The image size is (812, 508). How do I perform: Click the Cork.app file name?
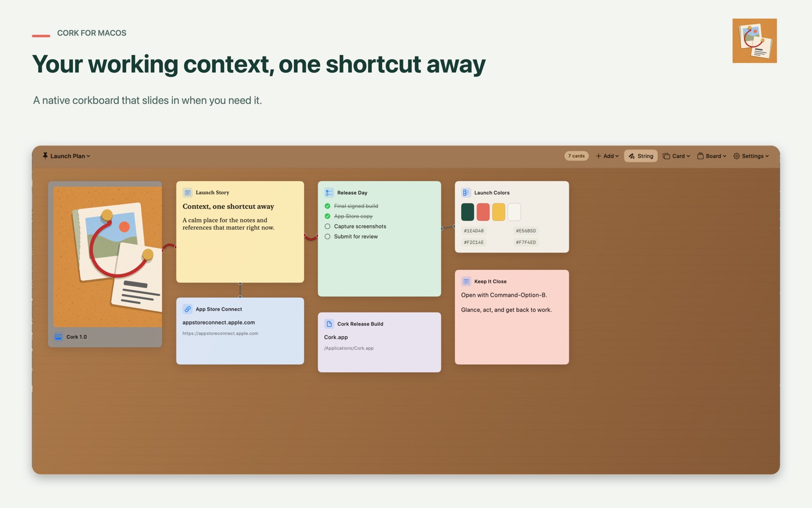click(x=336, y=337)
